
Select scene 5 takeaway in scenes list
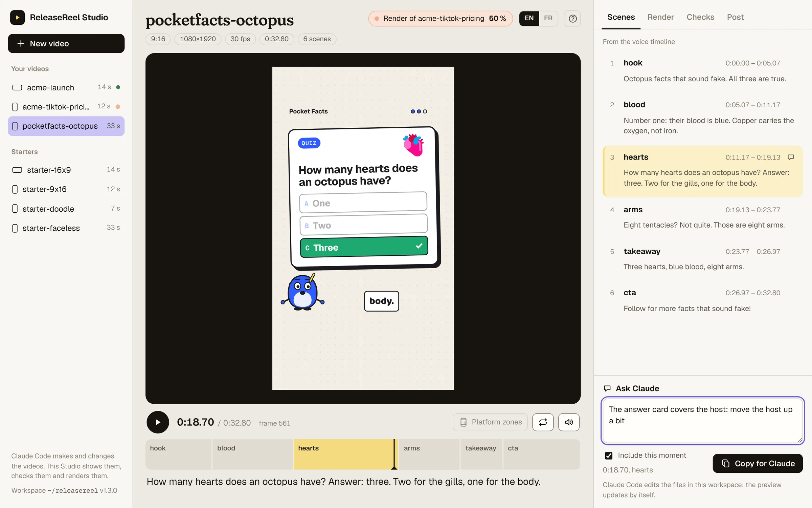[x=703, y=259]
